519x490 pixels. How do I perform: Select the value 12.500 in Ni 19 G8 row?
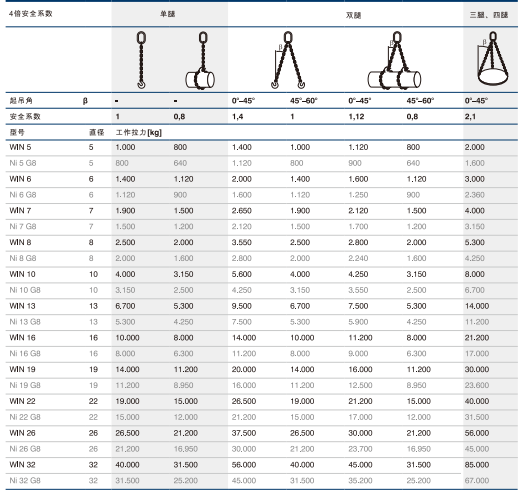[x=360, y=385]
